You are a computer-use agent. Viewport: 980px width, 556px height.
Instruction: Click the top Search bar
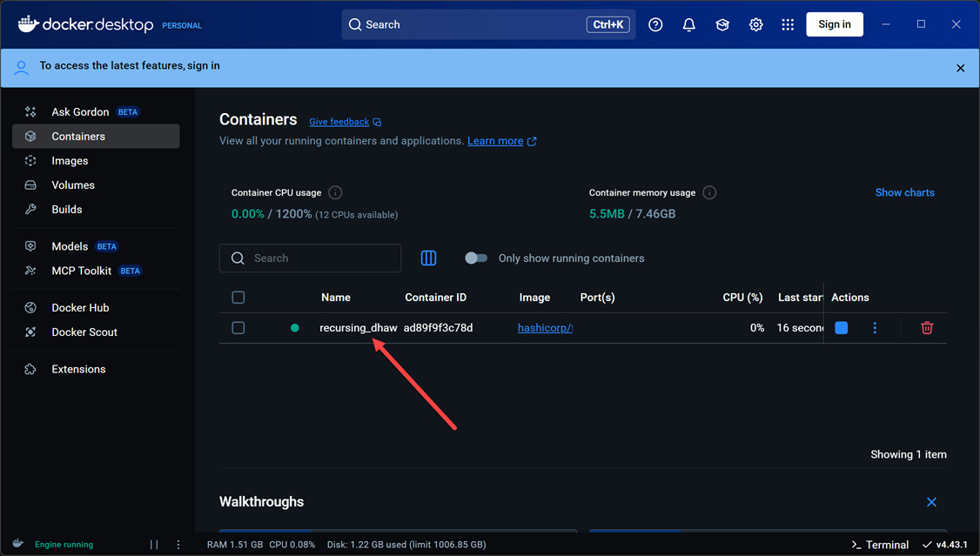tap(488, 24)
